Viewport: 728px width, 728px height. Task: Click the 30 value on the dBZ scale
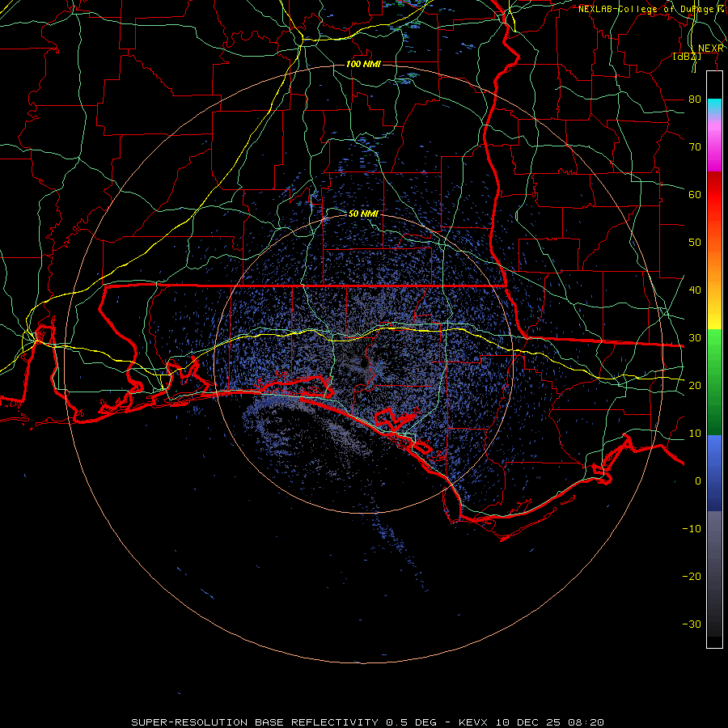click(x=695, y=338)
